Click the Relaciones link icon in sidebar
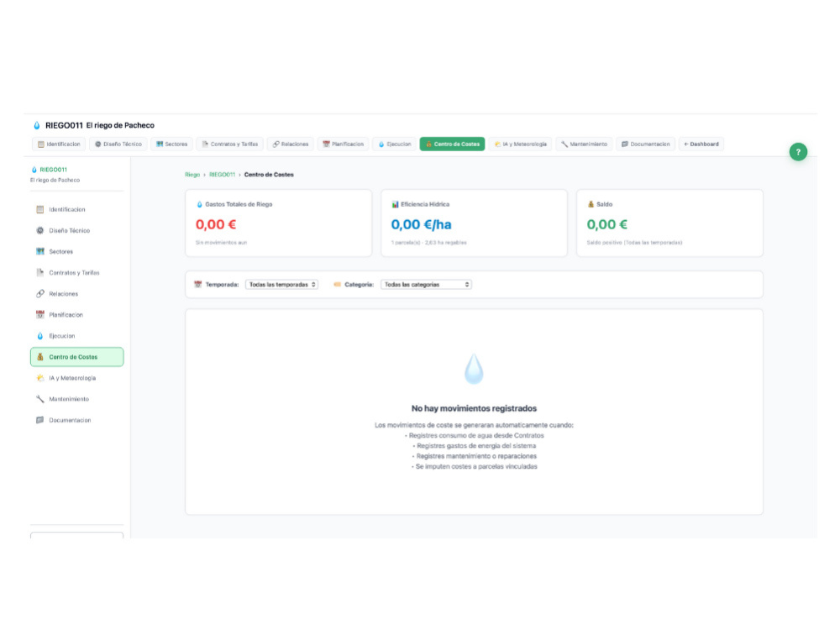 point(40,293)
